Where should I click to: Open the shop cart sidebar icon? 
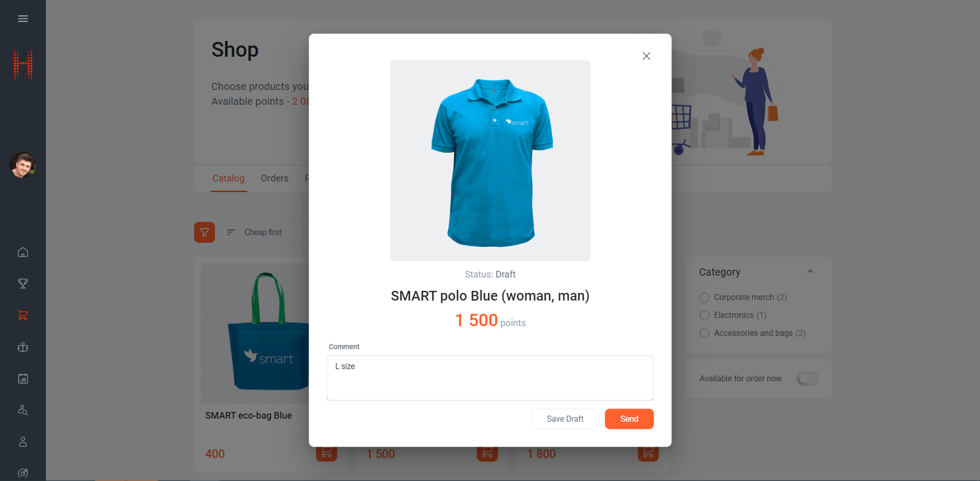point(23,315)
